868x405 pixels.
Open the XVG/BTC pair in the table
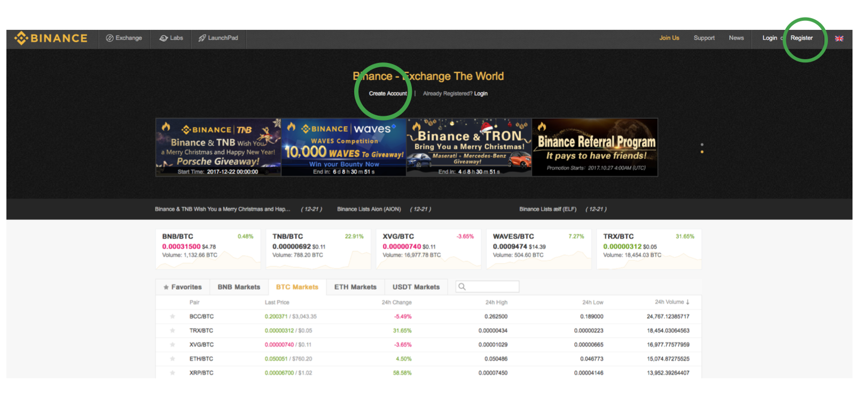428,345
